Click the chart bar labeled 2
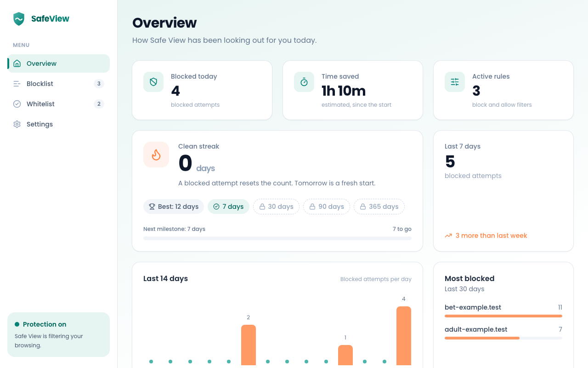Image resolution: width=588 pixels, height=368 pixels. tap(249, 345)
